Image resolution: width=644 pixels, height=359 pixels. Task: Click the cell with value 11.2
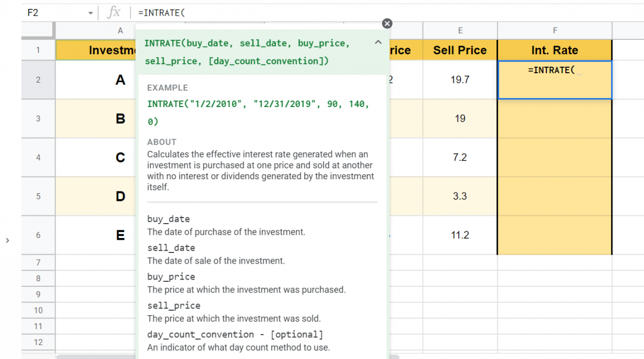click(460, 235)
